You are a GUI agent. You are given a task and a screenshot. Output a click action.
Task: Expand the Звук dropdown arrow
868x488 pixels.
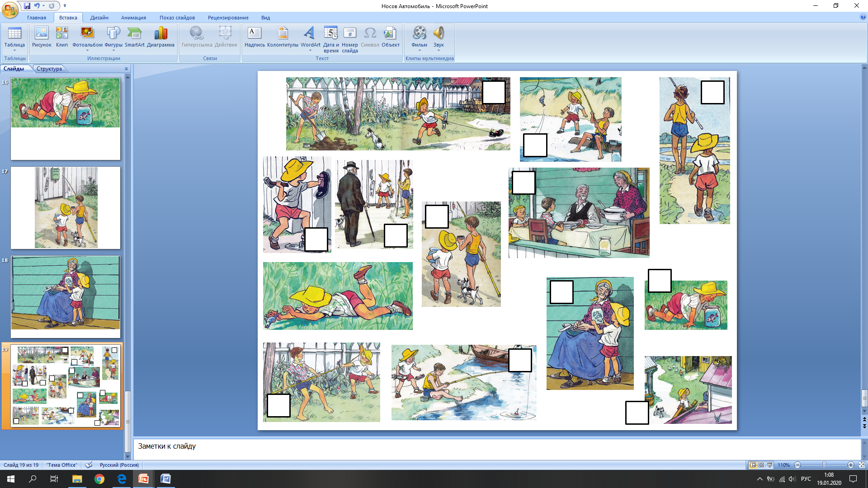(x=439, y=51)
